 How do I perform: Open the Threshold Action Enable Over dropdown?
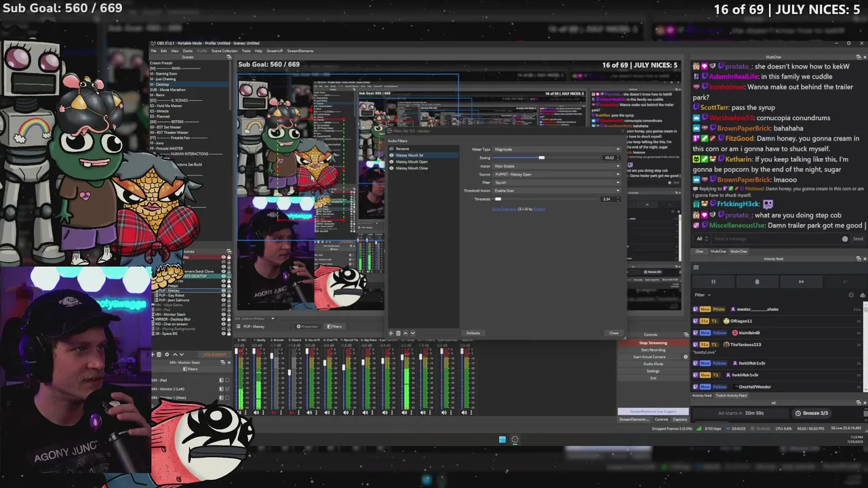click(x=556, y=190)
